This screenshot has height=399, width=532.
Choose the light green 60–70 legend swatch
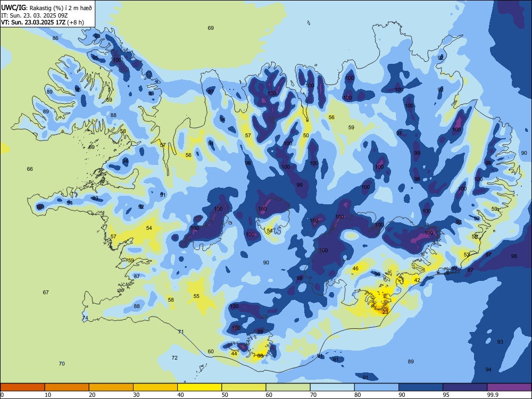point(288,387)
